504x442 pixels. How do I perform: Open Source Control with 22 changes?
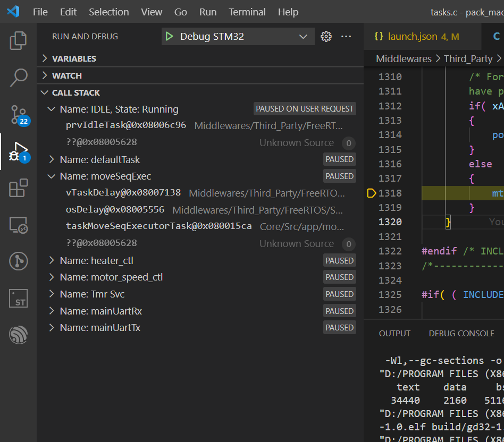point(18,114)
